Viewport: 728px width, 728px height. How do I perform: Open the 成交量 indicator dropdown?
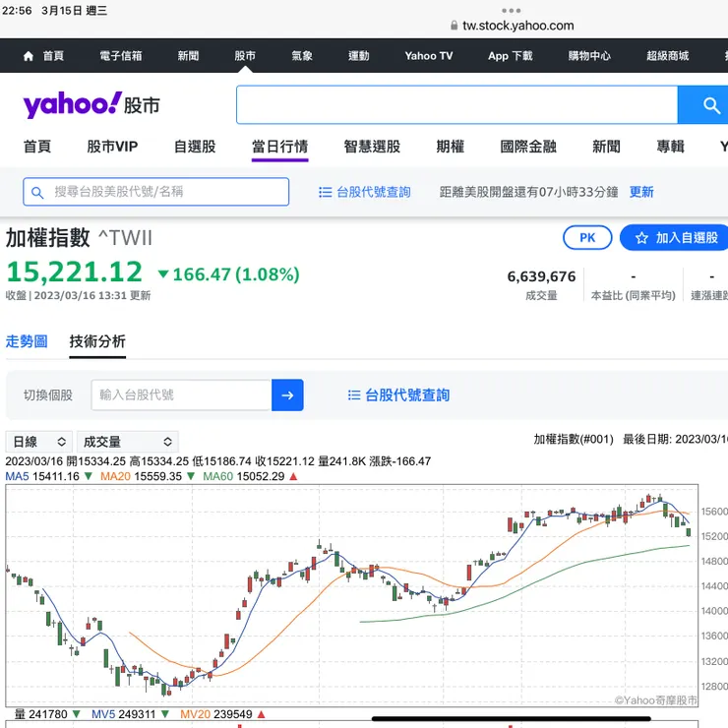click(x=128, y=442)
